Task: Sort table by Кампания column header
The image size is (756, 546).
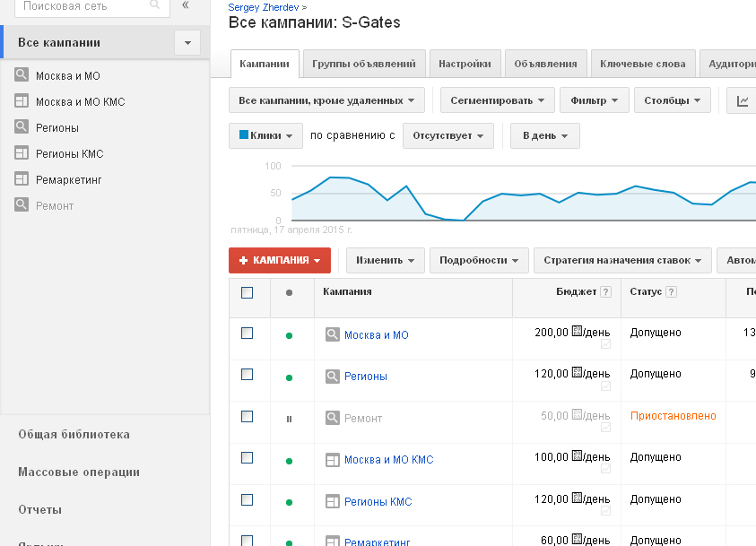Action: click(x=347, y=291)
